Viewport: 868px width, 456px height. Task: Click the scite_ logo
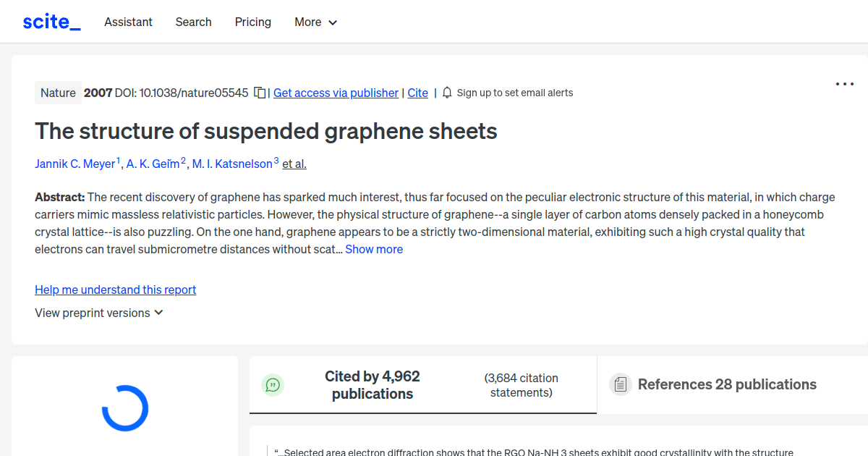(x=51, y=21)
